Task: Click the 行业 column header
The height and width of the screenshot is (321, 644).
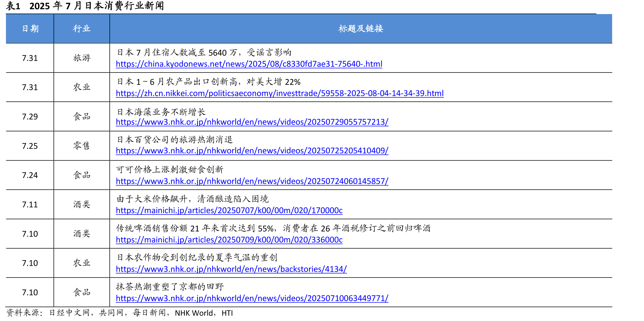Action: click(x=82, y=29)
